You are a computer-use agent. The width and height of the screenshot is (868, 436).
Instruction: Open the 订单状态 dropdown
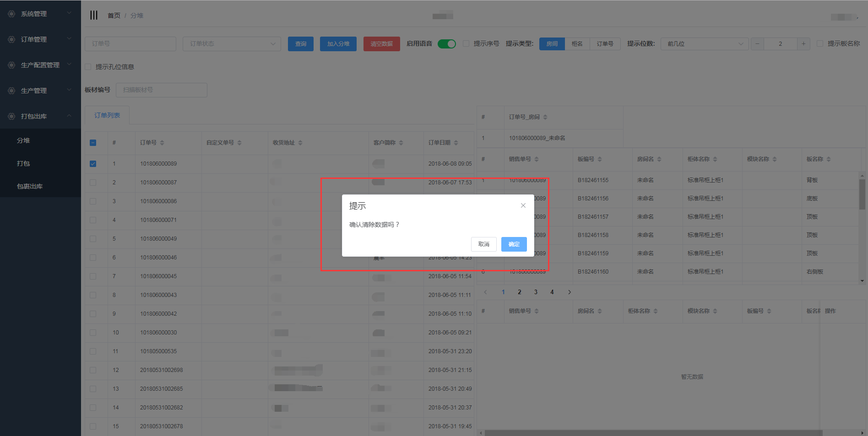[232, 44]
